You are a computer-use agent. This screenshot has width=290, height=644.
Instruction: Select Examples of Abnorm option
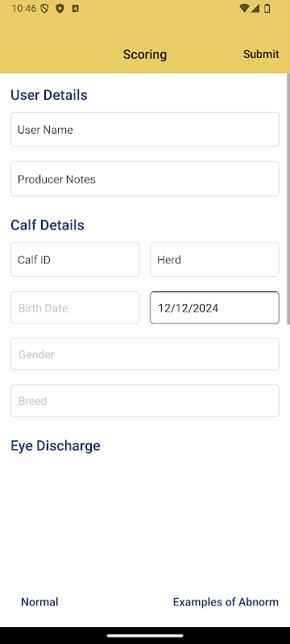coord(226,602)
